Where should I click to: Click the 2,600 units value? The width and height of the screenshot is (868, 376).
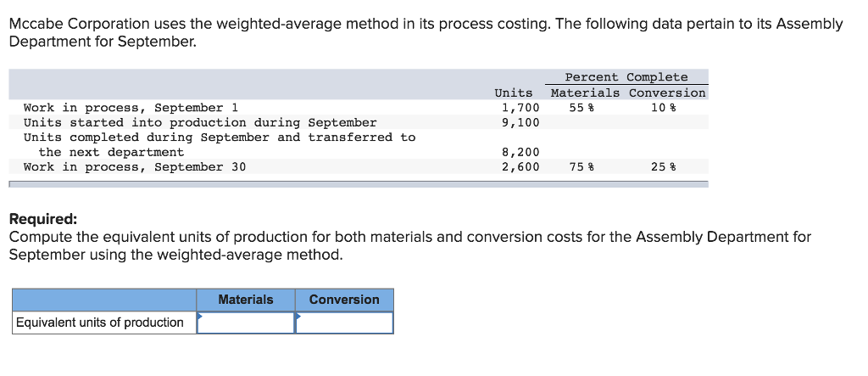tap(520, 166)
